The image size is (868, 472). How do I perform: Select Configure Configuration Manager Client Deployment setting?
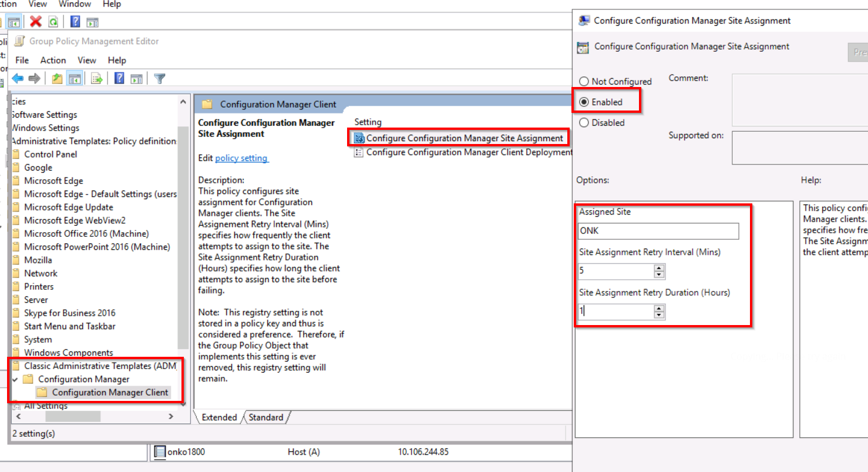pos(469,152)
